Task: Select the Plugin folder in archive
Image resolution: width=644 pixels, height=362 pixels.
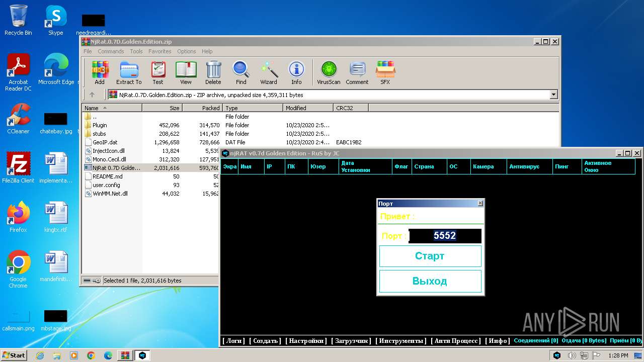Action: point(100,125)
